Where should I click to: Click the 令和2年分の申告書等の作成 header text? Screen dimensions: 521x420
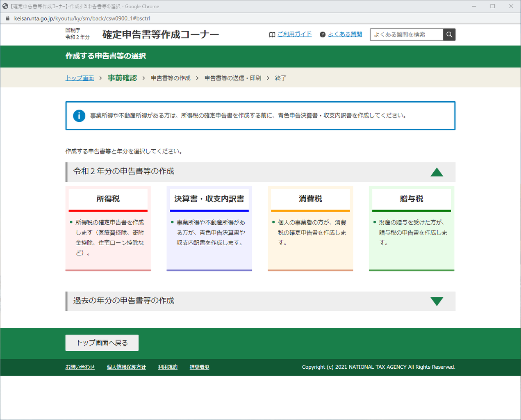click(124, 171)
